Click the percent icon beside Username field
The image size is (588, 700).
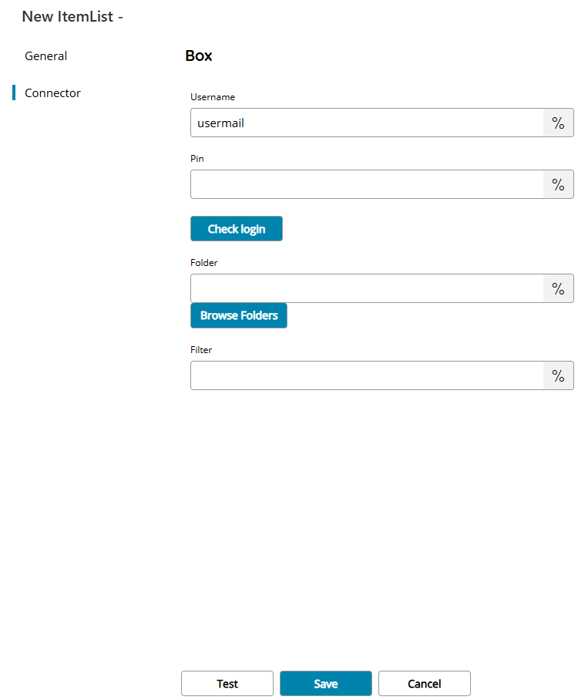coord(558,123)
